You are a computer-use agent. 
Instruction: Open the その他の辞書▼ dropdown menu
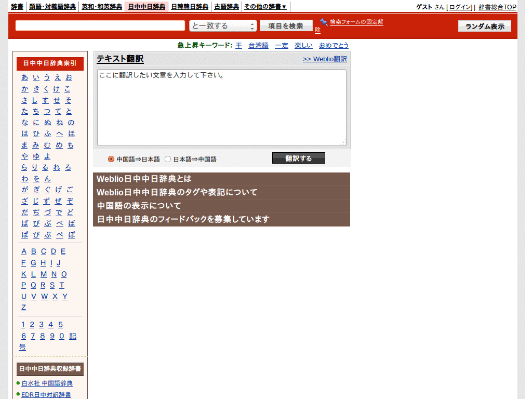click(x=265, y=7)
